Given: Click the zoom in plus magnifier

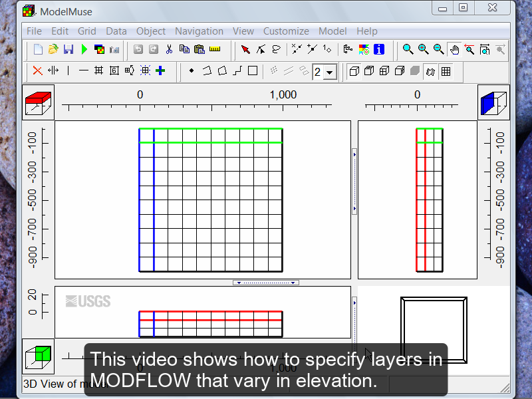Looking at the screenshot, I should [x=423, y=49].
